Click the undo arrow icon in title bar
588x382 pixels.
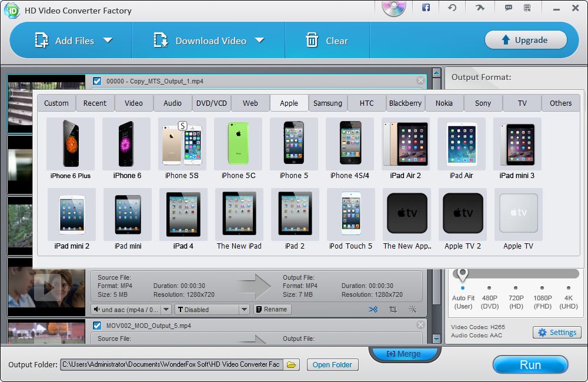pyautogui.click(x=452, y=8)
